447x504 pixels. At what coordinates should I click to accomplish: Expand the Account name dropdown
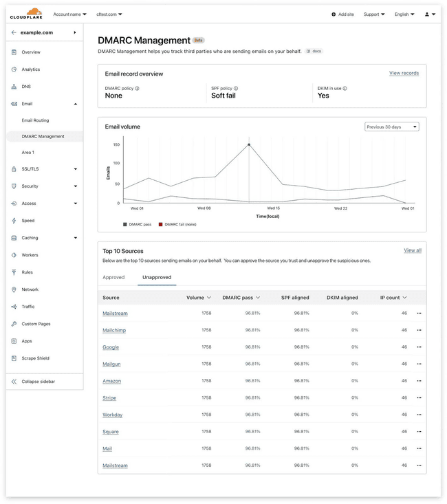(x=70, y=14)
